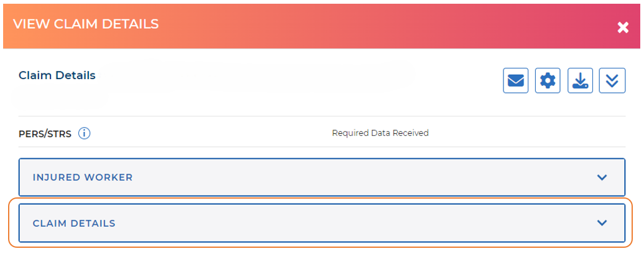Show PERS/STRS info tooltip icon
The image size is (644, 264).
point(85,133)
